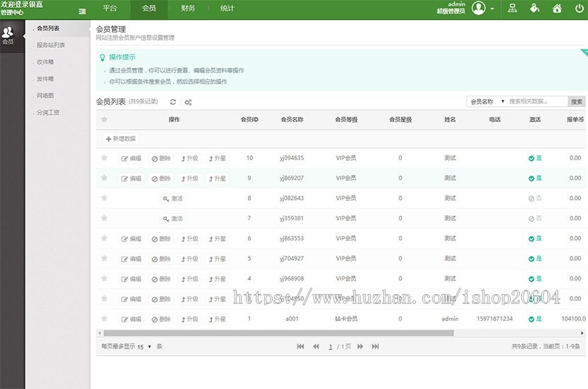Star the row of member yj968908
The height and width of the screenshot is (389, 588).
coord(104,278)
